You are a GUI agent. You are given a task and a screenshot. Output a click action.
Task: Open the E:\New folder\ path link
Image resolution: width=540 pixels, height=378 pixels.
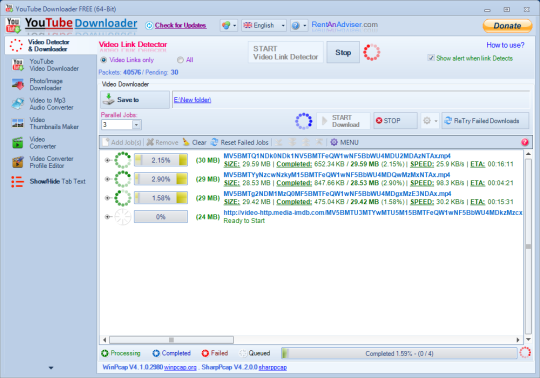pos(192,100)
